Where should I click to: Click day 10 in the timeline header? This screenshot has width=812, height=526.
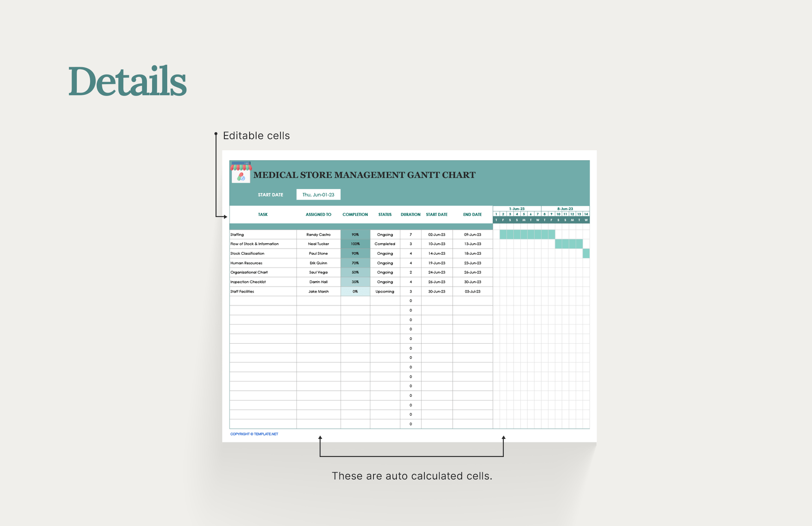click(558, 214)
